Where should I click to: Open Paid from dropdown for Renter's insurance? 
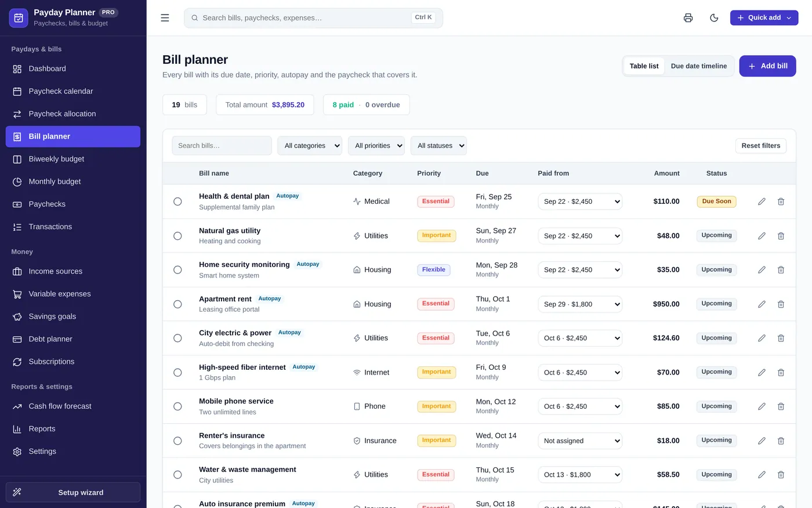[580, 441]
